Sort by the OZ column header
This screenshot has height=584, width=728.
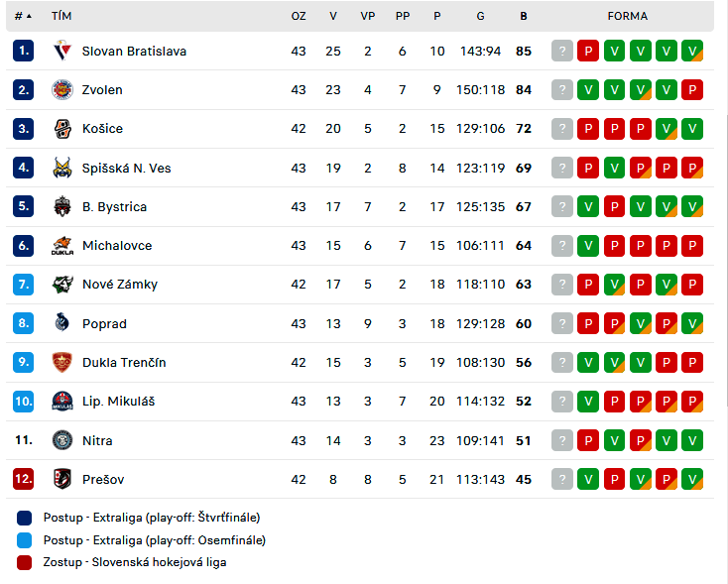(299, 16)
